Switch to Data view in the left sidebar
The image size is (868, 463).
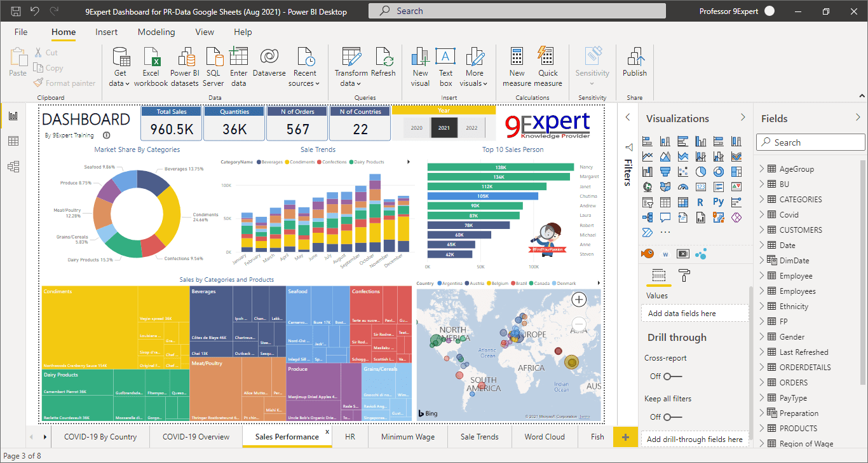point(13,141)
